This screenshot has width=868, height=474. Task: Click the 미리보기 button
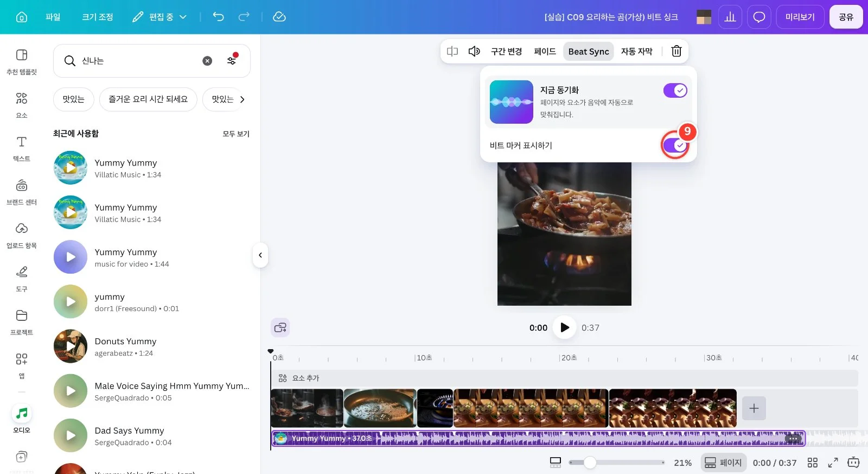[800, 17]
